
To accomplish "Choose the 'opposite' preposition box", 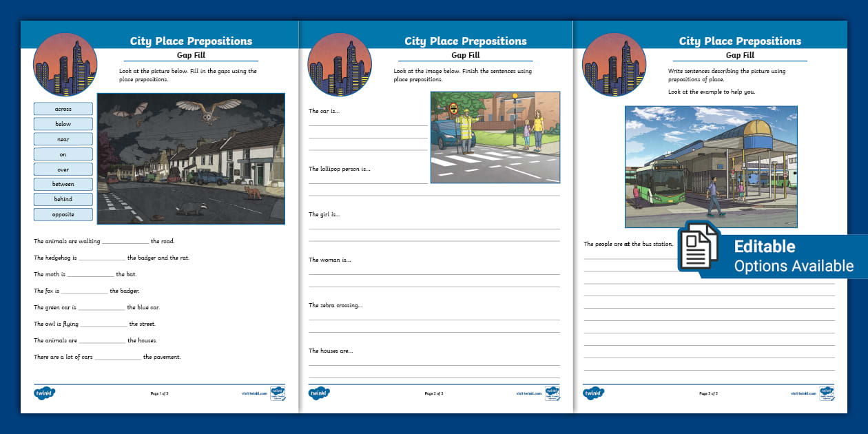I will [x=63, y=214].
